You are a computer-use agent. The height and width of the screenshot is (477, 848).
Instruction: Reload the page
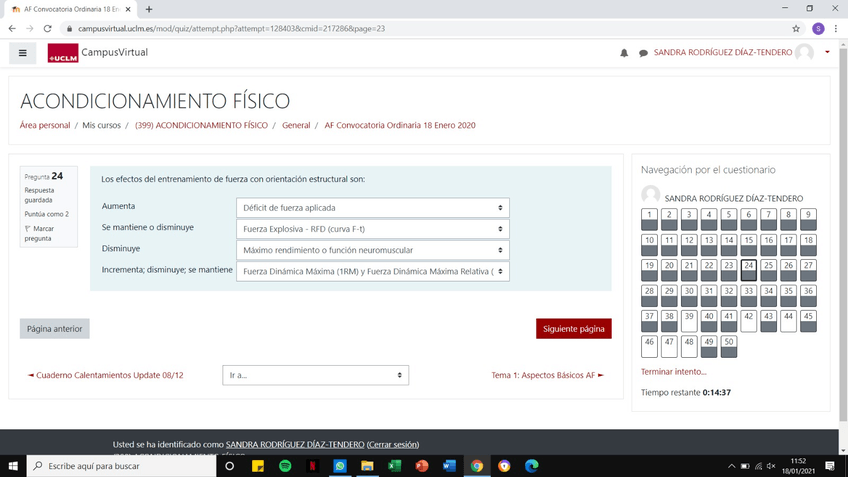point(48,29)
